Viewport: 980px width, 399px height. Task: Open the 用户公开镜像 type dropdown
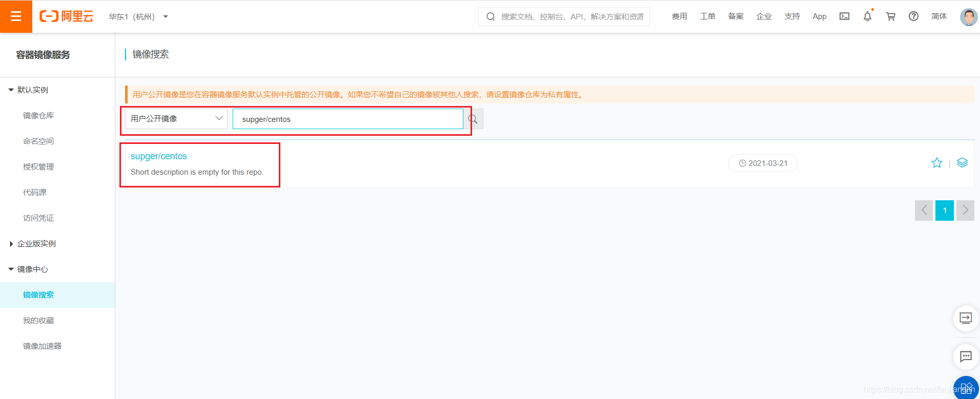176,119
